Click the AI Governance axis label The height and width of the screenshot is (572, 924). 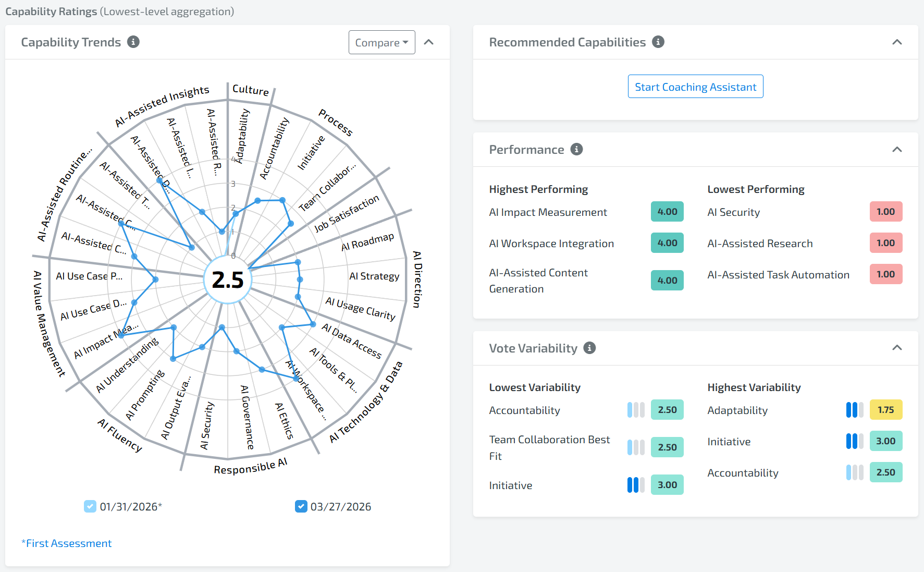coord(247,417)
